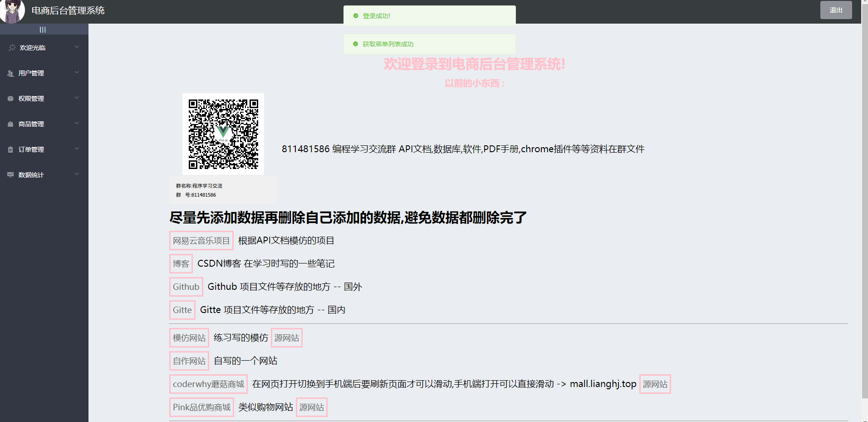Click the 电商后台管理系统 header title

(68, 10)
